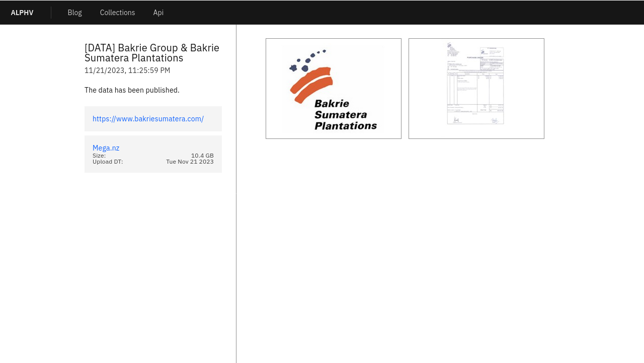
Task: Open the Api nav item
Action: click(158, 13)
